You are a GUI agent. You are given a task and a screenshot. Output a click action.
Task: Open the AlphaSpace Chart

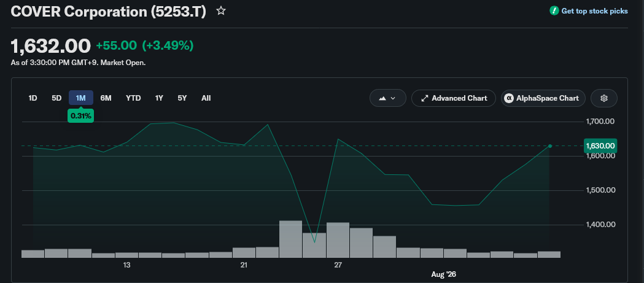[543, 98]
